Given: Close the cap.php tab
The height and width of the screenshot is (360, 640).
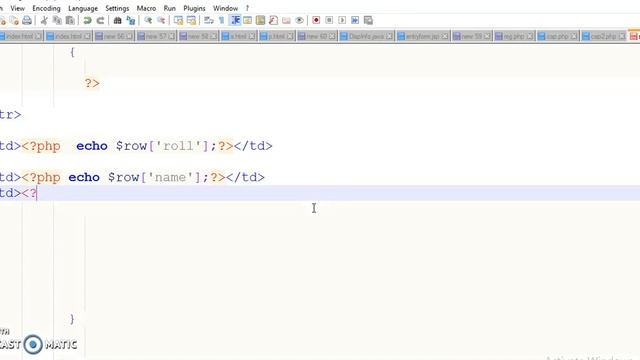Looking at the screenshot, I should coord(574,36).
